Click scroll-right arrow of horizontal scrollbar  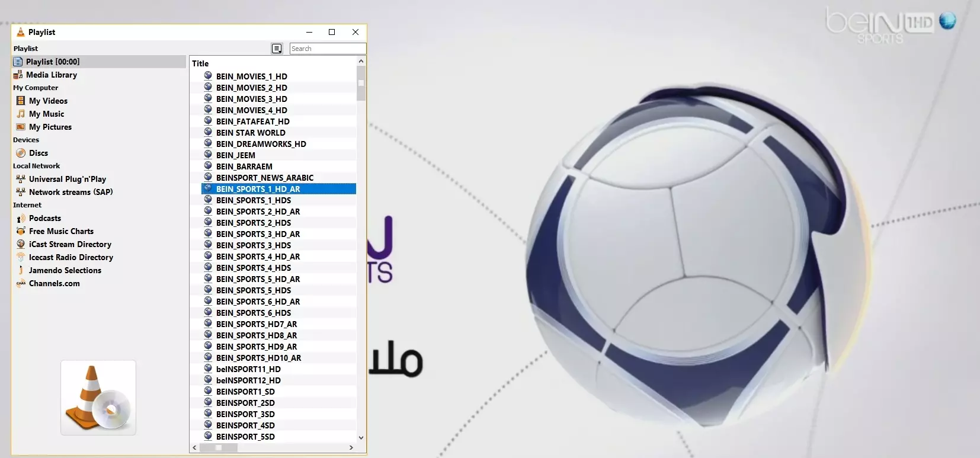coord(351,448)
